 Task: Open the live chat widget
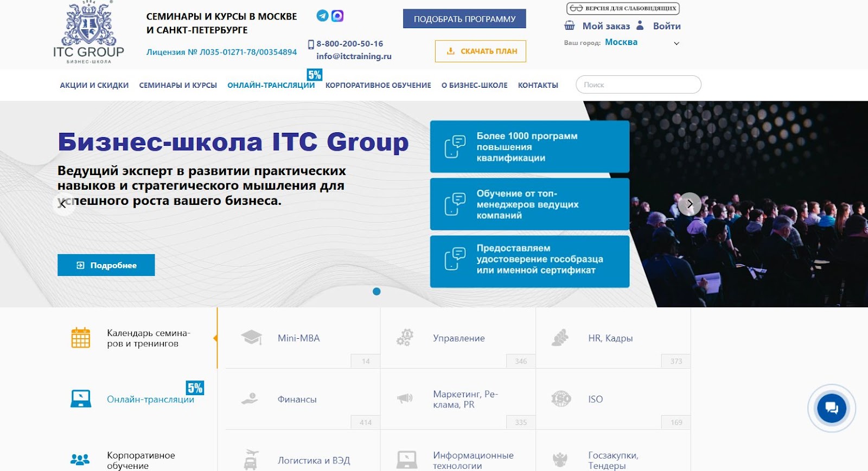(x=832, y=408)
